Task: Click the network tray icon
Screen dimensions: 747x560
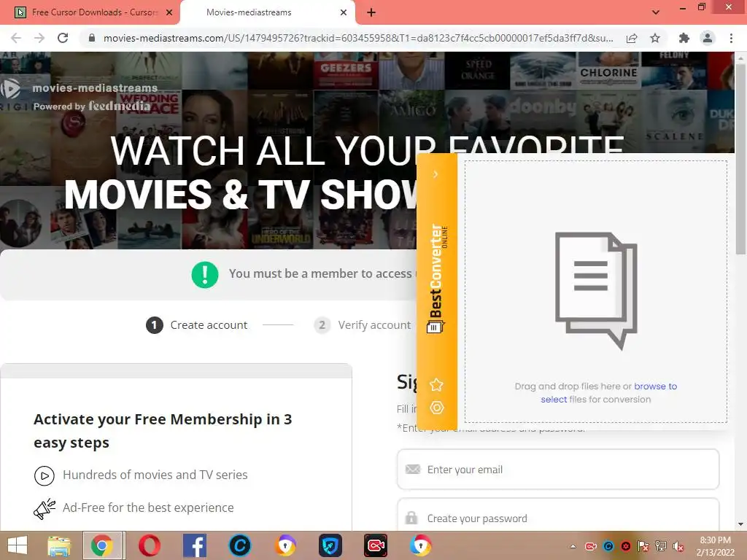Action: 661,546
